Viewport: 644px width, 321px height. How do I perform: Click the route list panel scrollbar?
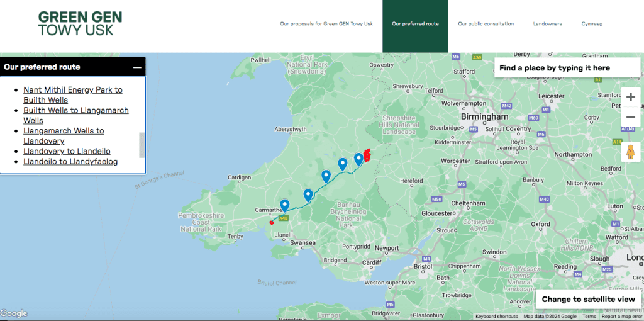(142, 145)
